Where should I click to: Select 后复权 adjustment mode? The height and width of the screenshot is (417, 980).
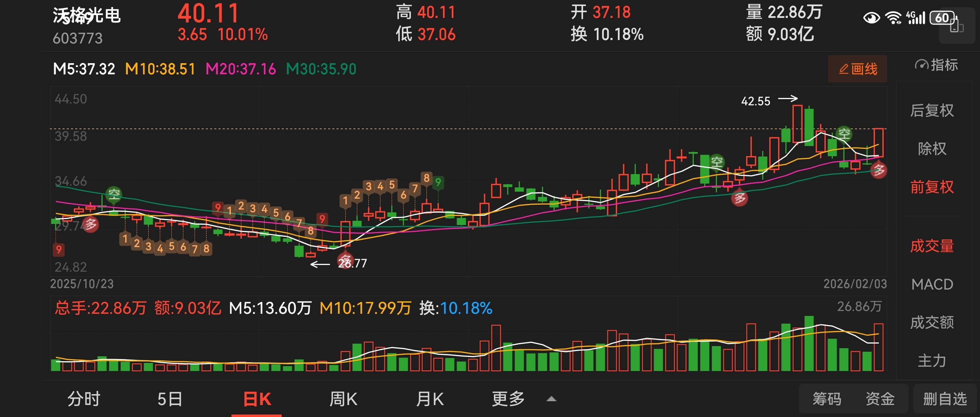coord(932,111)
